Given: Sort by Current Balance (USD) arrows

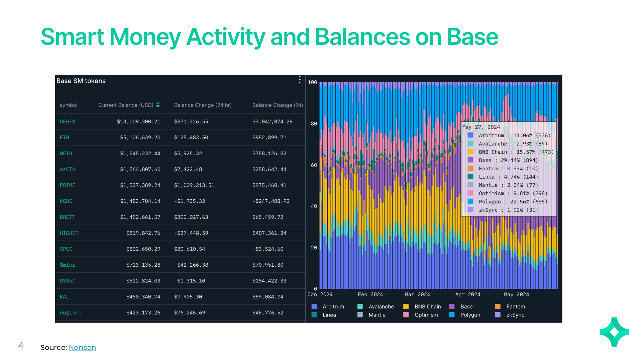Looking at the screenshot, I should tap(158, 105).
